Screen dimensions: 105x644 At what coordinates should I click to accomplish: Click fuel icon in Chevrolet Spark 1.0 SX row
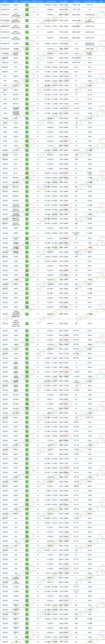[x=27, y=49]
